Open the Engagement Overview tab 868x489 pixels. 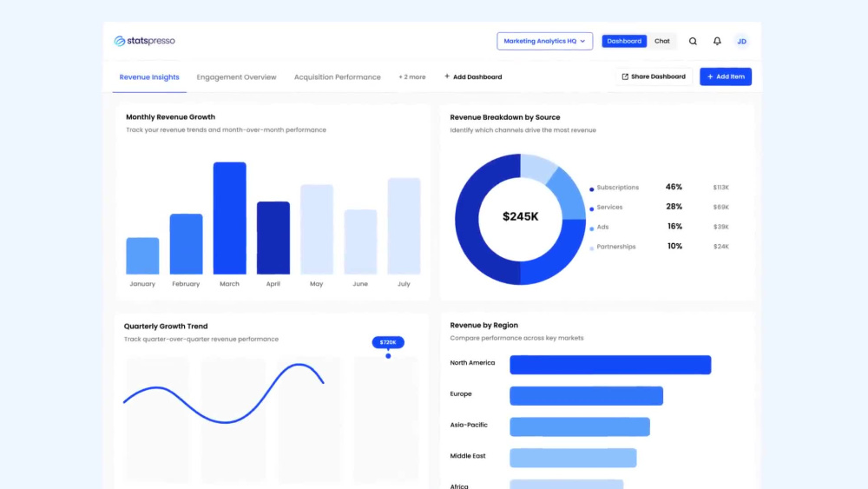point(236,77)
